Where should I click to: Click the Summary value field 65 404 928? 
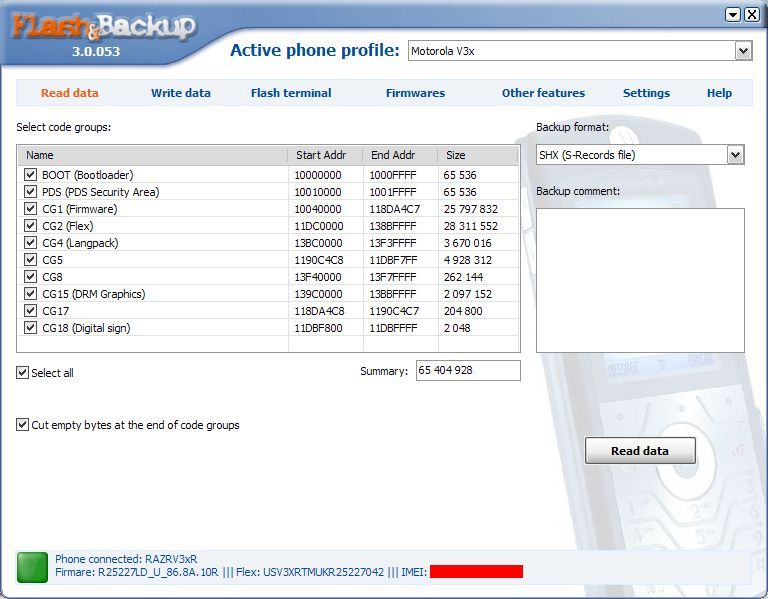[468, 370]
